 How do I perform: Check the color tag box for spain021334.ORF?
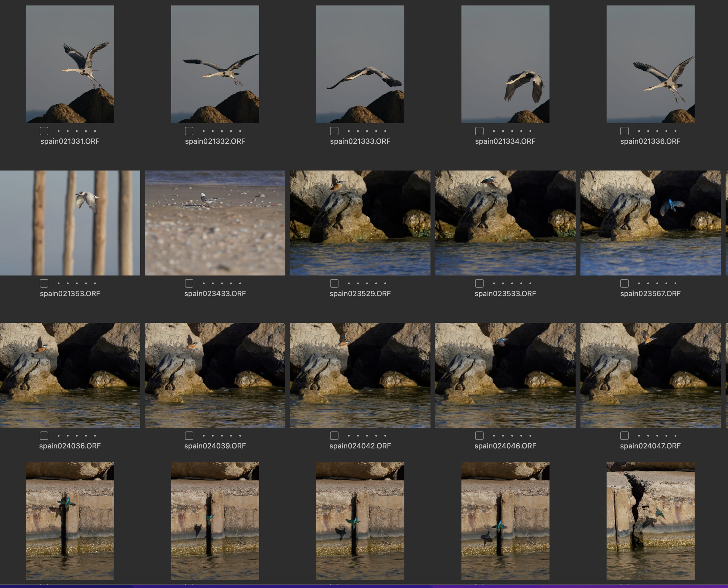pyautogui.click(x=479, y=131)
